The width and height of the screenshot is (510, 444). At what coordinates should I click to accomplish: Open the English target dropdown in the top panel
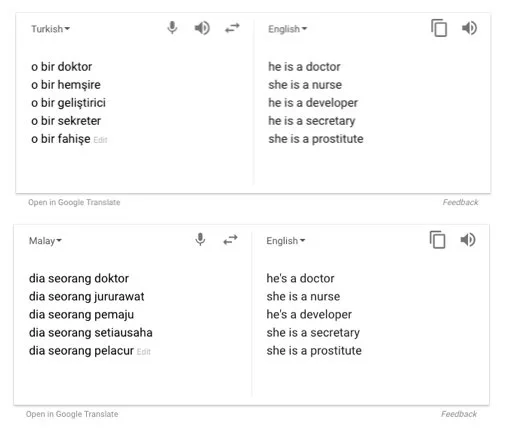click(288, 29)
